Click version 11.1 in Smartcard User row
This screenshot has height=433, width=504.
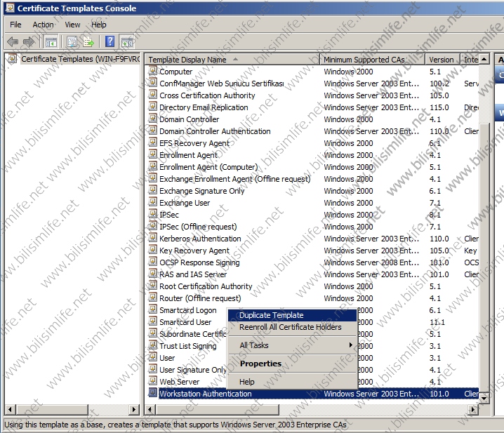(437, 322)
